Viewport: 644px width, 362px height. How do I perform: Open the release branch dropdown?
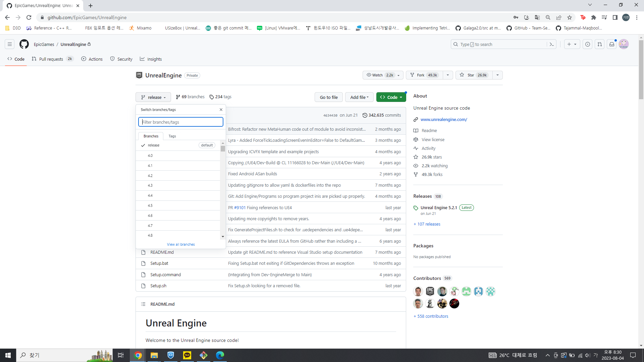153,97
